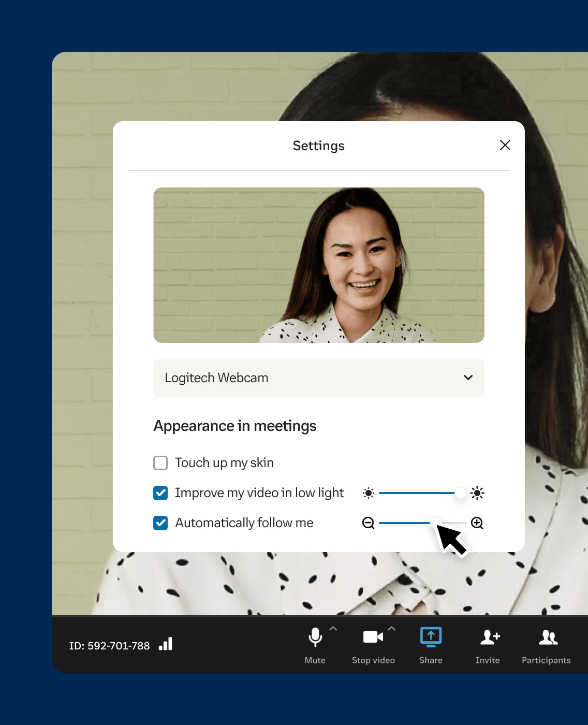Click the Mute label in the toolbar
Viewport: 588px width, 725px height.
pos(315,660)
